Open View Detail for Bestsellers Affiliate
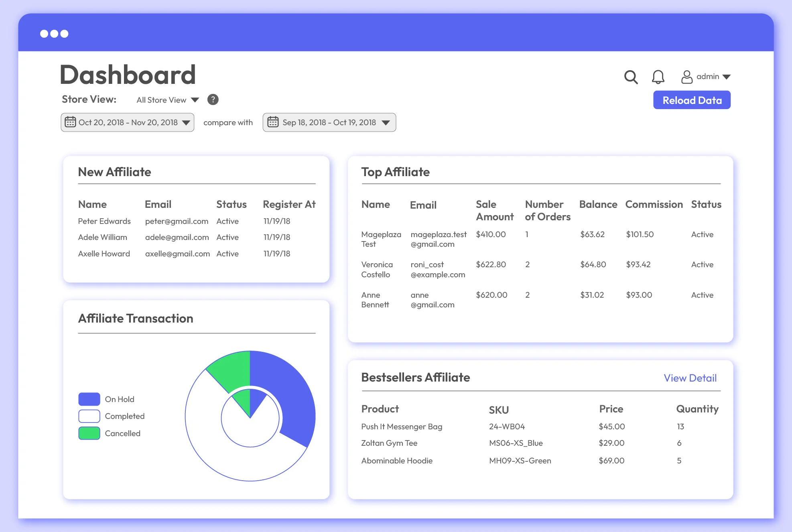The width and height of the screenshot is (792, 532). [x=690, y=378]
